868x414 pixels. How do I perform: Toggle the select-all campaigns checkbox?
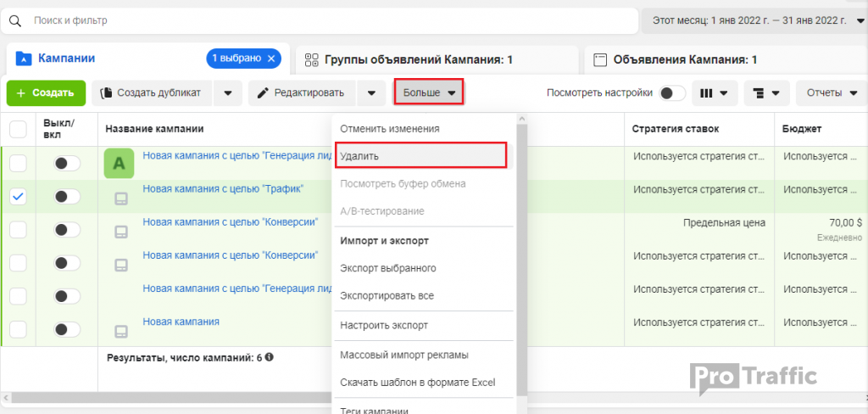pos(19,130)
